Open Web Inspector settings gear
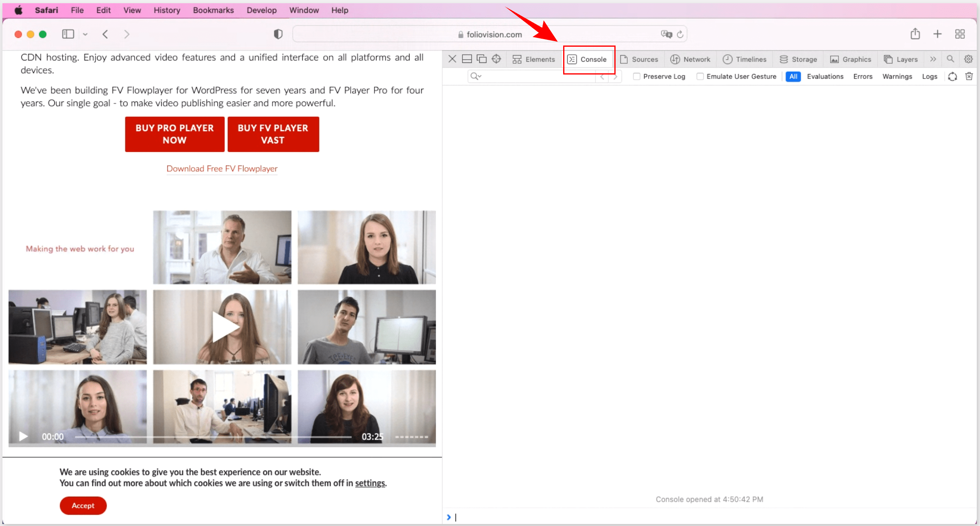The image size is (980, 526). (x=969, y=59)
